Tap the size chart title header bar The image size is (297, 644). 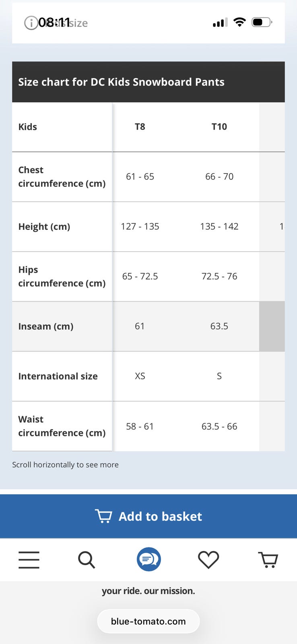[148, 82]
